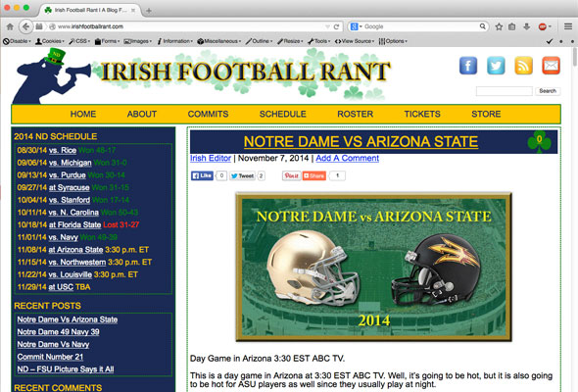Open the vs. Michigan schedule link
The height and width of the screenshot is (392, 578).
point(70,163)
